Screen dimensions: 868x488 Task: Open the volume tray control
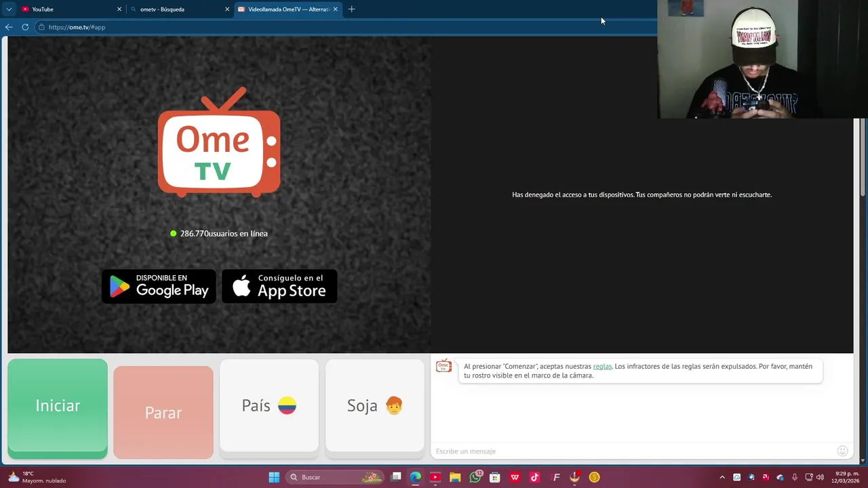point(821,477)
